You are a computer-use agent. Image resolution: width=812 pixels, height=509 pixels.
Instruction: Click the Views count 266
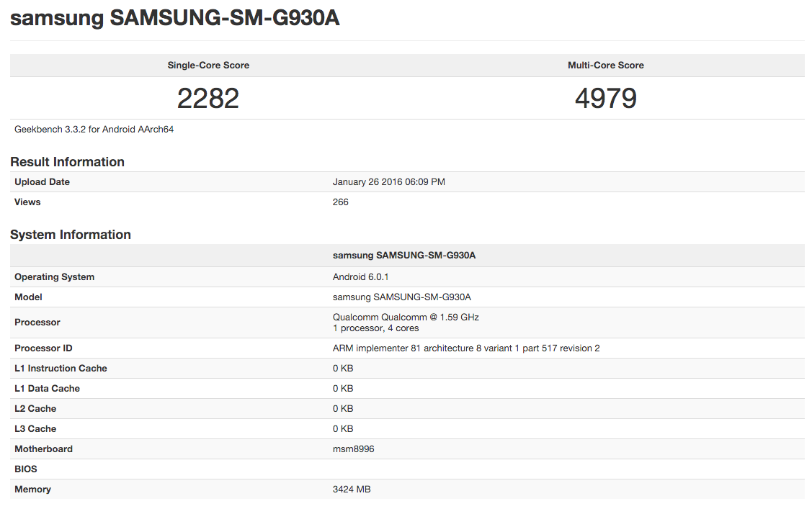[340, 202]
